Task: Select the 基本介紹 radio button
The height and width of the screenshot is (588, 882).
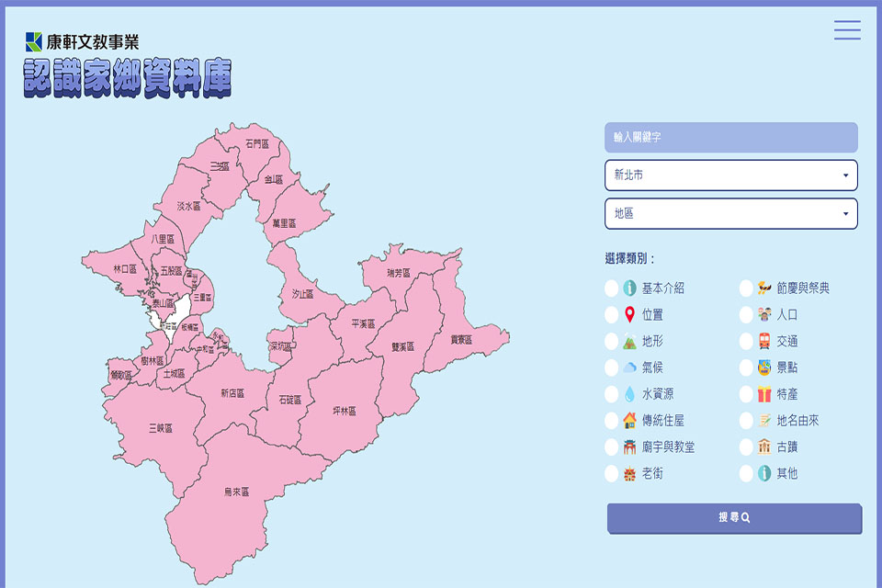Action: (612, 288)
